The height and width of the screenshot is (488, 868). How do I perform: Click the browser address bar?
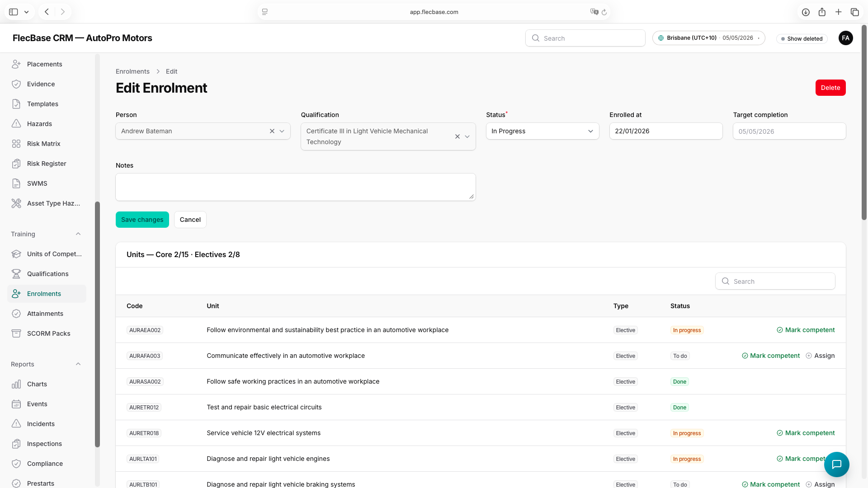(434, 12)
